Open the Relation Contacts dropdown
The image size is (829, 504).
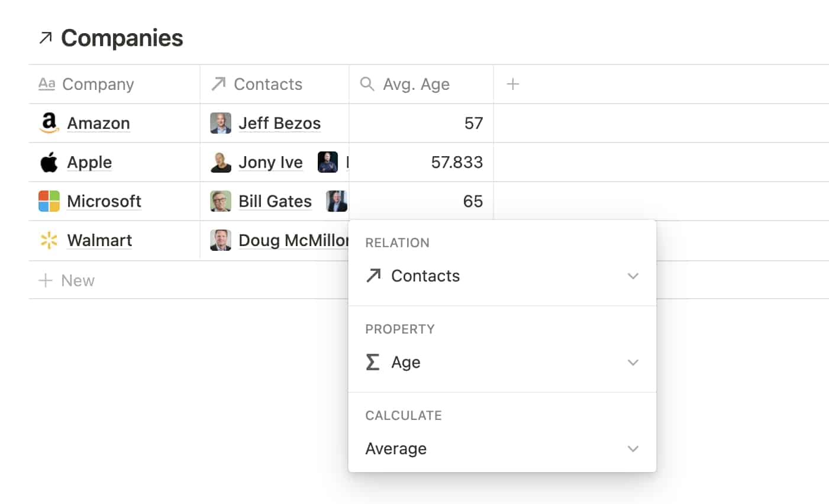click(502, 276)
